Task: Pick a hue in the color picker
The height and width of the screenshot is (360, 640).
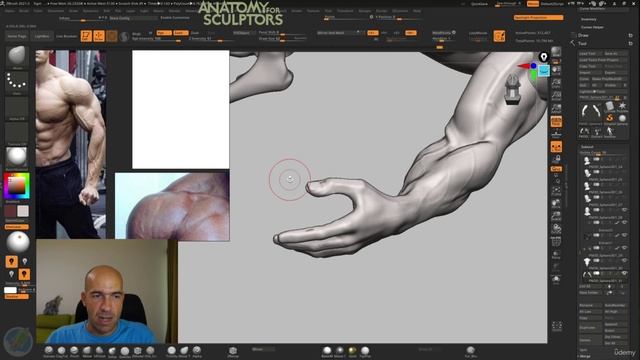Action: [17, 186]
